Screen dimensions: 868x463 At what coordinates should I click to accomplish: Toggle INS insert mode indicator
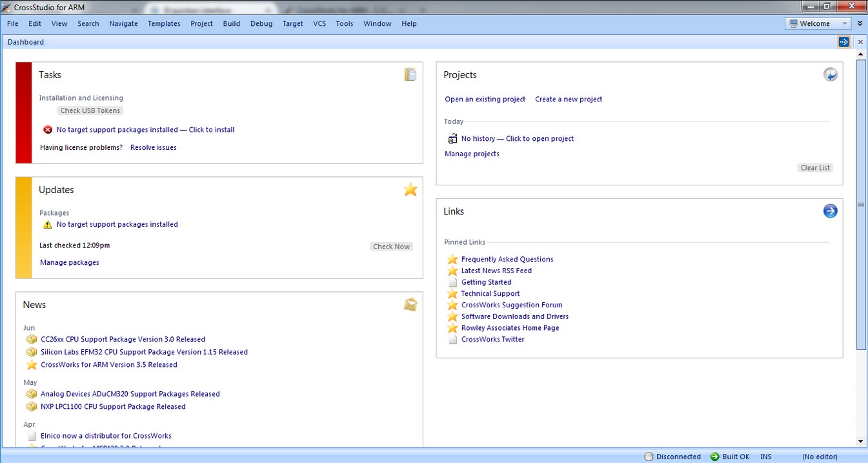(766, 457)
